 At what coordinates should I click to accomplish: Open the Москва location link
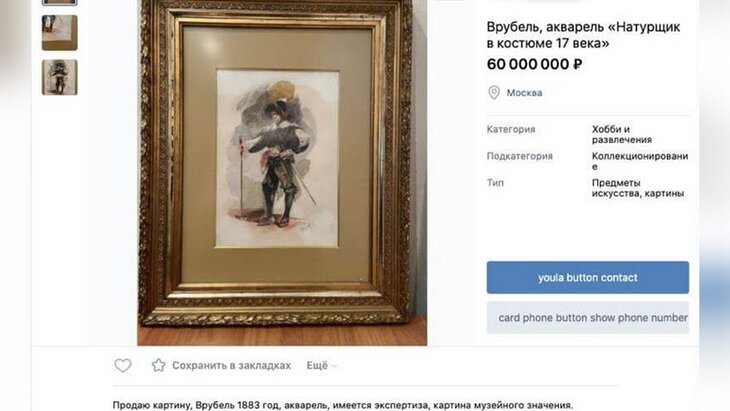pyautogui.click(x=524, y=93)
